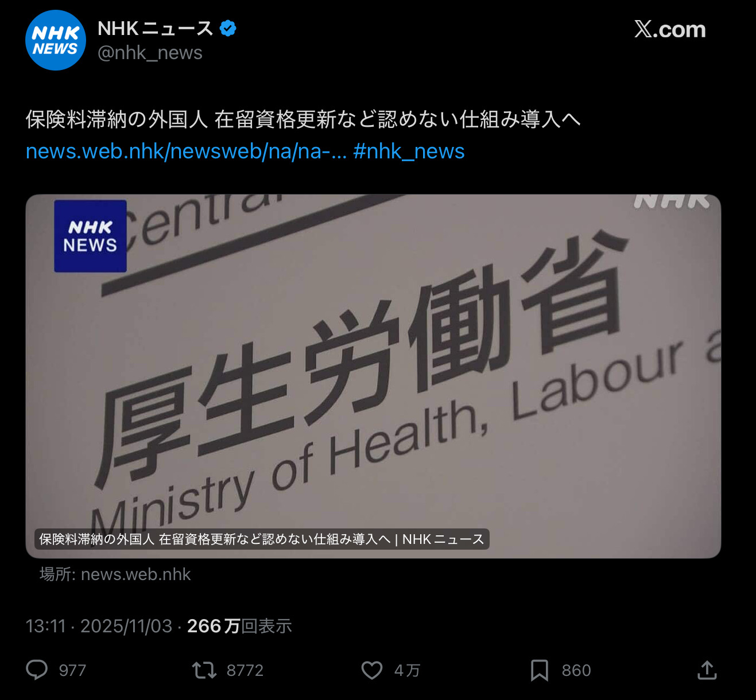The width and height of the screenshot is (756, 700).
Task: Click the article caption overlay text
Action: pyautogui.click(x=262, y=539)
